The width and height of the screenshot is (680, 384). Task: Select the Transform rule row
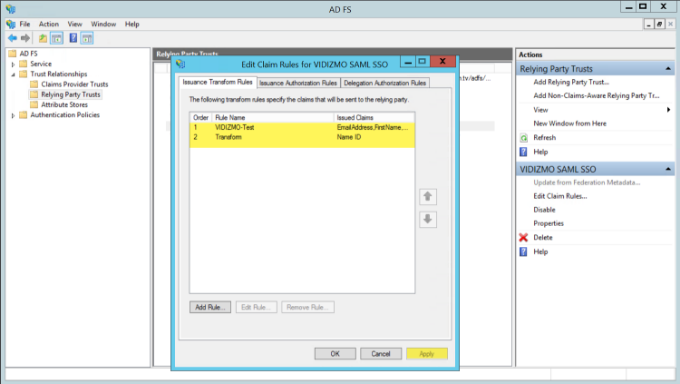point(302,137)
